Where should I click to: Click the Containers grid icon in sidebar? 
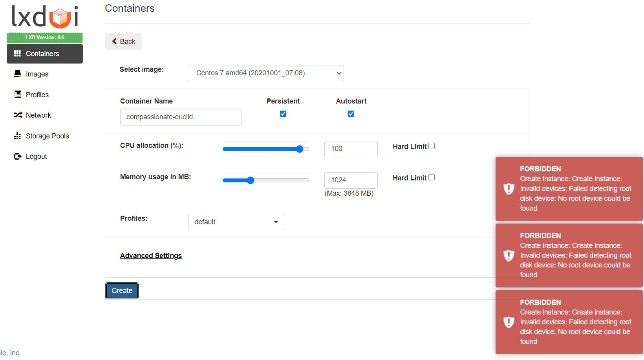(17, 53)
